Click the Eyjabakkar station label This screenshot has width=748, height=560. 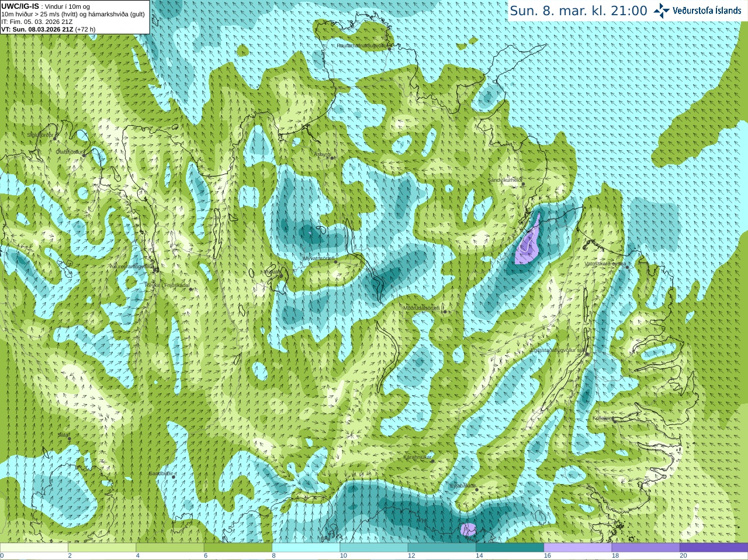[x=462, y=485]
